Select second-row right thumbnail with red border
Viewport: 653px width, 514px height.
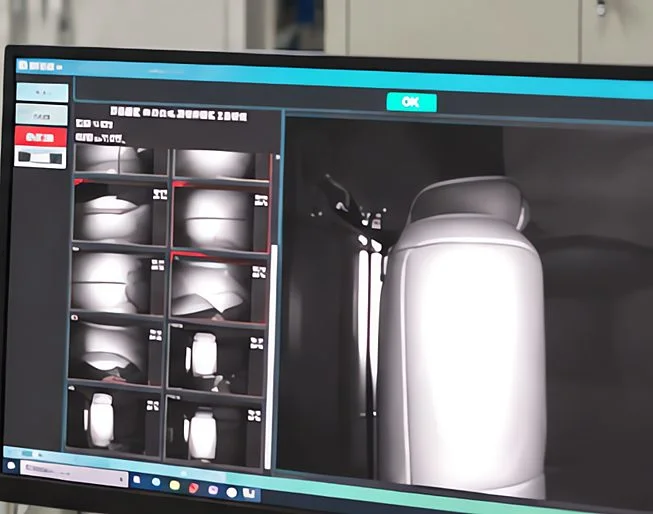(x=220, y=217)
